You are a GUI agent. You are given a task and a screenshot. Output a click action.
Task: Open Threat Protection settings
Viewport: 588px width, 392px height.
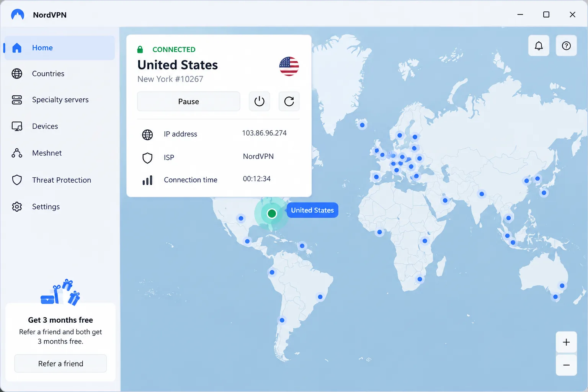[60, 180]
